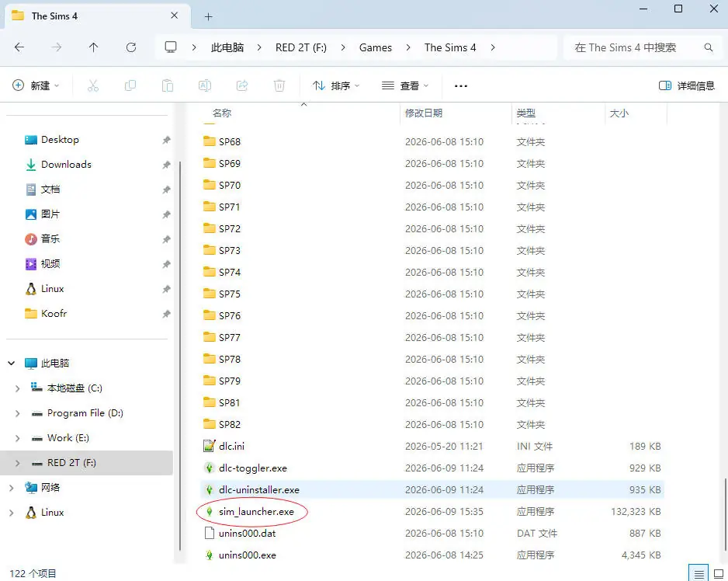This screenshot has width=728, height=581.
Task: Click the plumbob icon of unins000.exe
Action: [210, 555]
